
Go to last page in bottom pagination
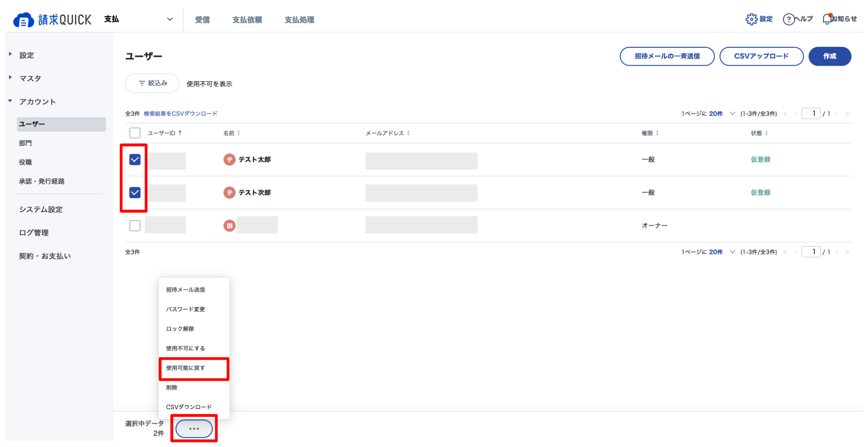(x=847, y=252)
